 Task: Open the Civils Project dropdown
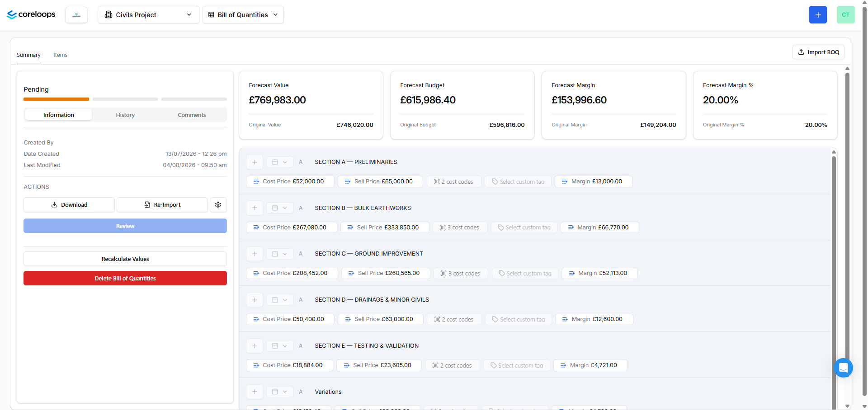click(148, 15)
